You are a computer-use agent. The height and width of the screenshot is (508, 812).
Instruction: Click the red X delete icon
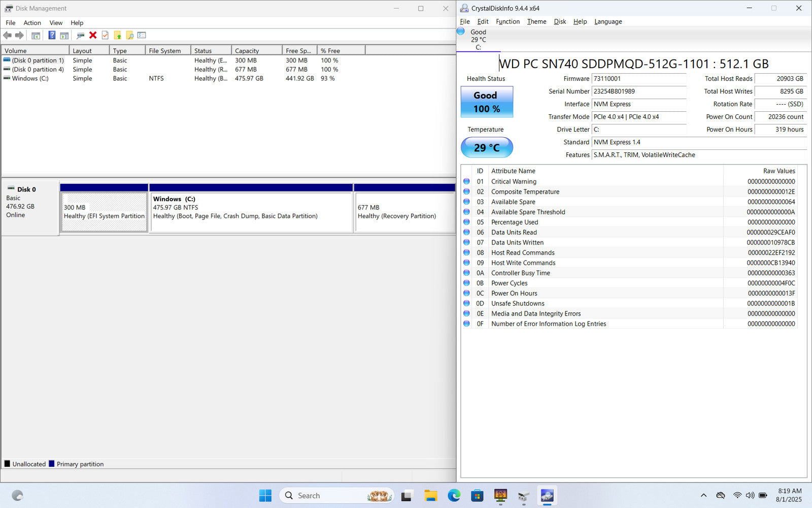93,36
